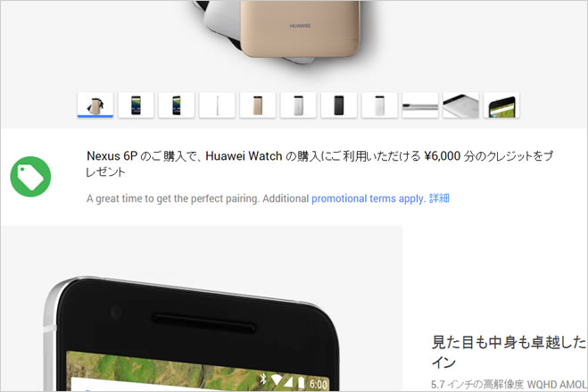The image size is (588, 392).
Task: Open the horizontal side-edge view thumbnail
Action: 420,105
